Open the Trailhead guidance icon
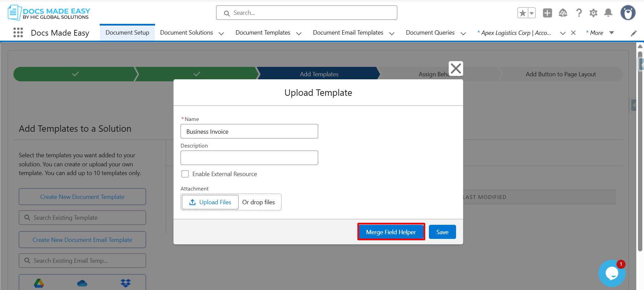This screenshot has width=644, height=290. [x=563, y=13]
